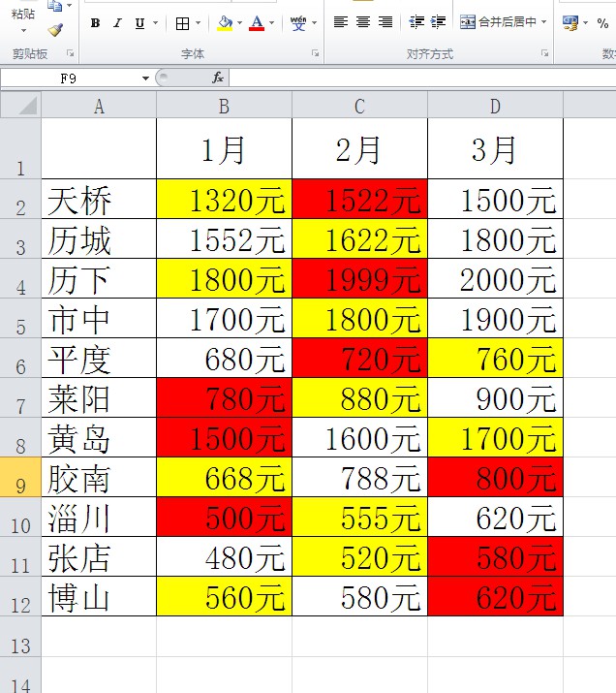Apply percent style
The height and width of the screenshot is (693, 616).
[x=602, y=23]
